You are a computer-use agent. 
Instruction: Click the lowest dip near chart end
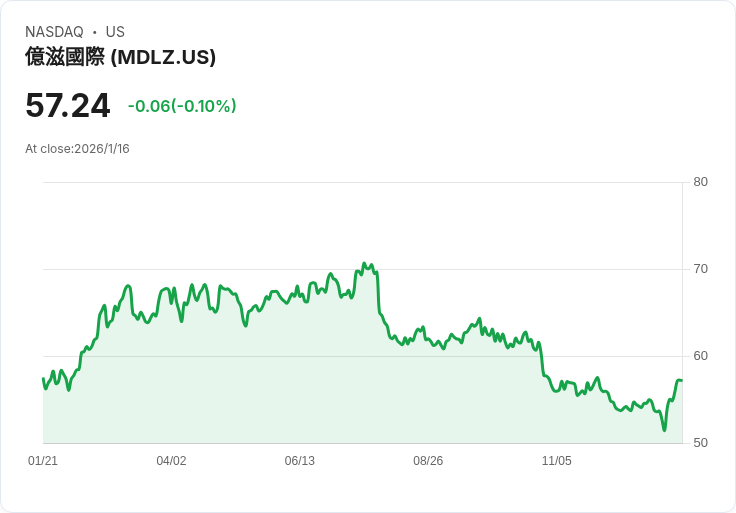tap(664, 430)
